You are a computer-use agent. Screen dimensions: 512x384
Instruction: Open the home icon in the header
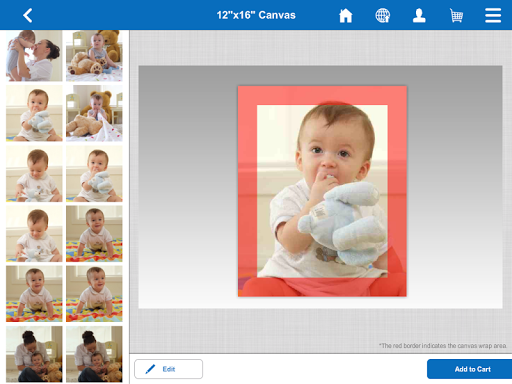pyautogui.click(x=346, y=15)
